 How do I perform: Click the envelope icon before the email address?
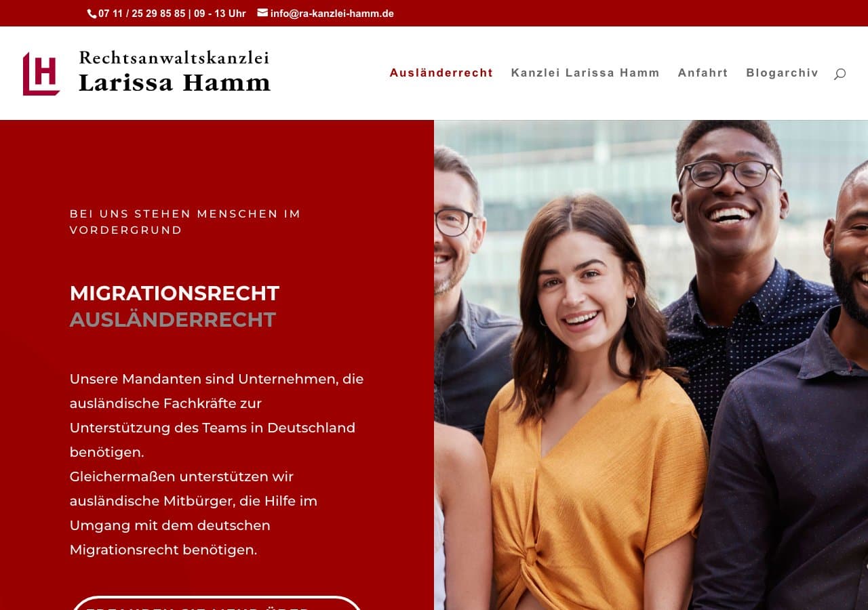(x=262, y=13)
